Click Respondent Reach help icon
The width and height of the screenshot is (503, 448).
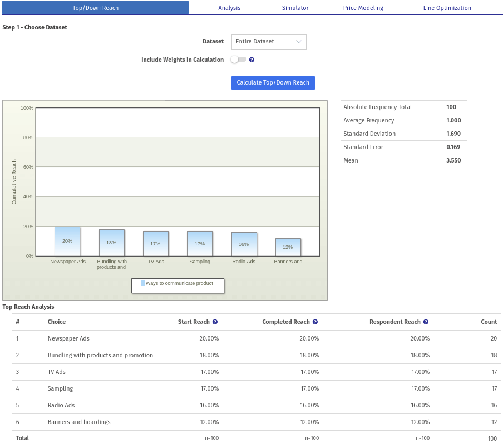[x=426, y=322]
